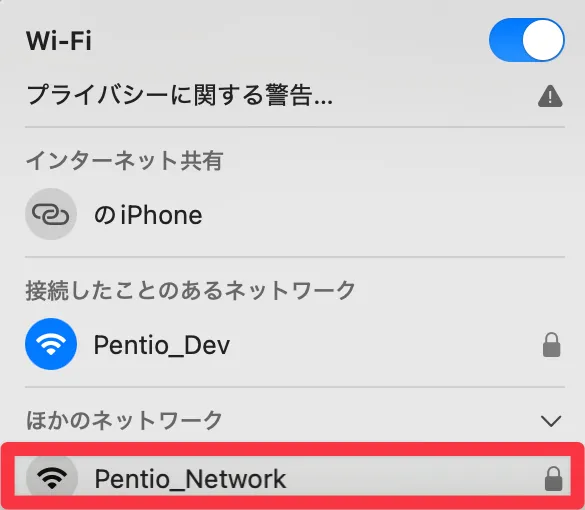
Task: Select the Pentio_Dev network name
Action: pos(162,345)
